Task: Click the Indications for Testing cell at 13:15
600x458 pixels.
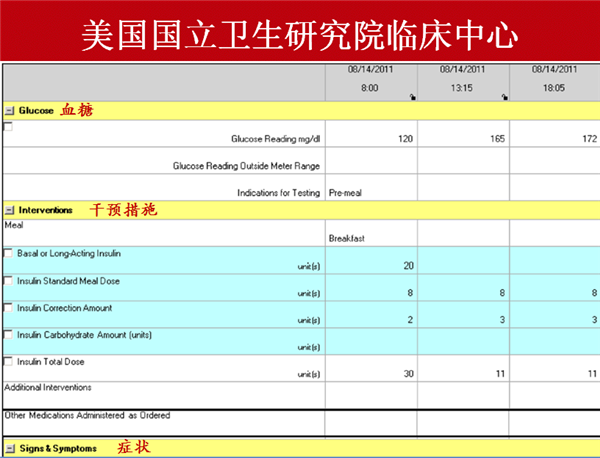Action: pos(463,187)
